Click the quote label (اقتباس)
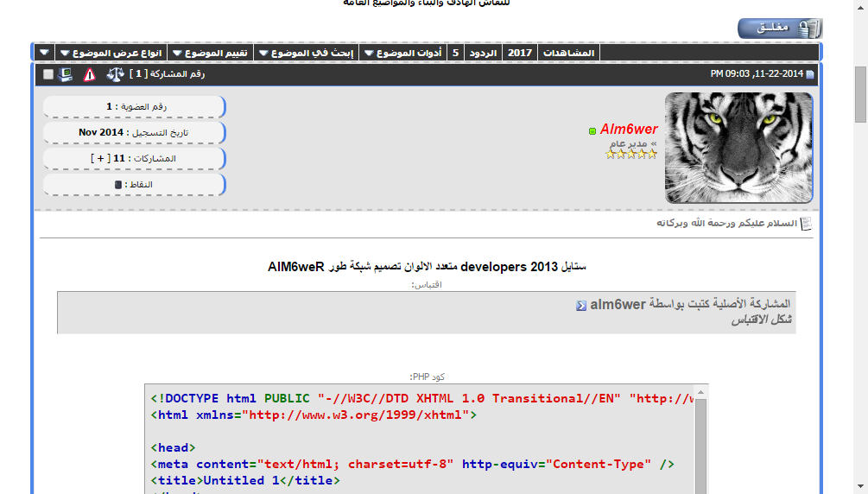This screenshot has width=868, height=494. click(427, 285)
